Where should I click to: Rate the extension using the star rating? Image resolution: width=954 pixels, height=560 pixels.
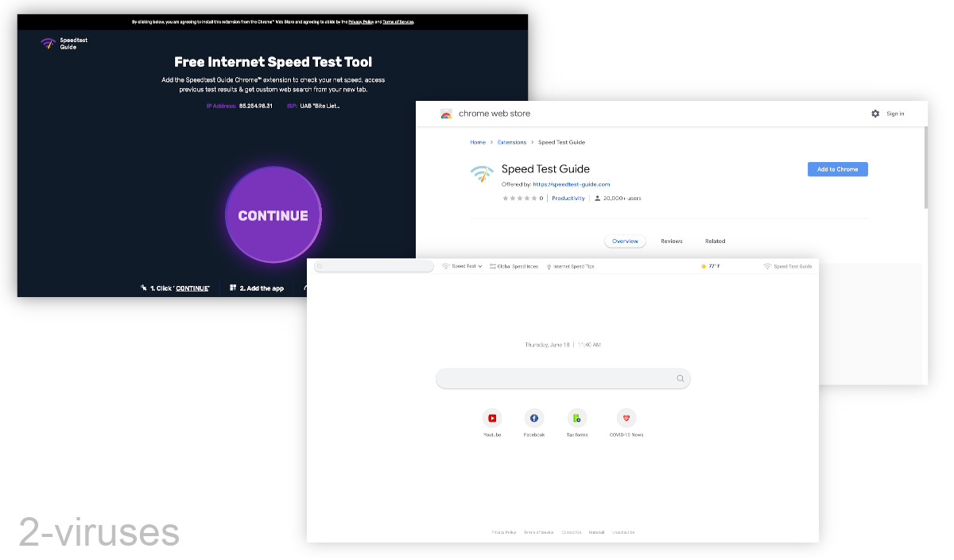click(521, 198)
